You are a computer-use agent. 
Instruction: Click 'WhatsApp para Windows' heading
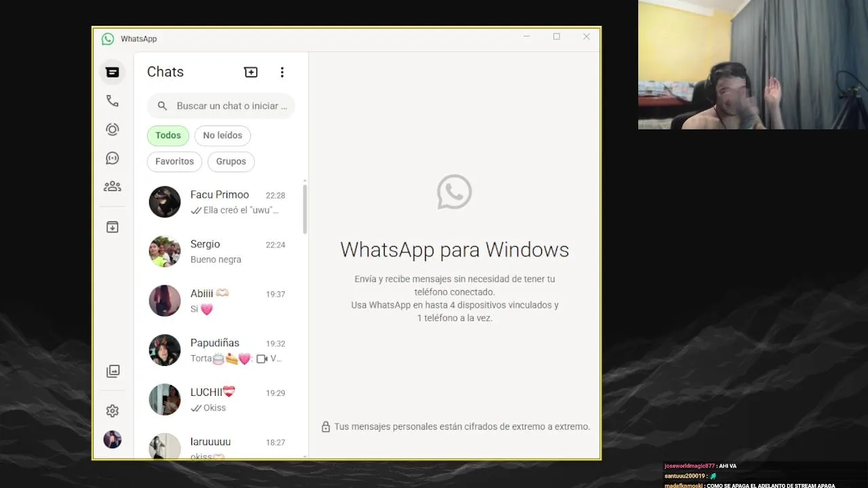454,249
